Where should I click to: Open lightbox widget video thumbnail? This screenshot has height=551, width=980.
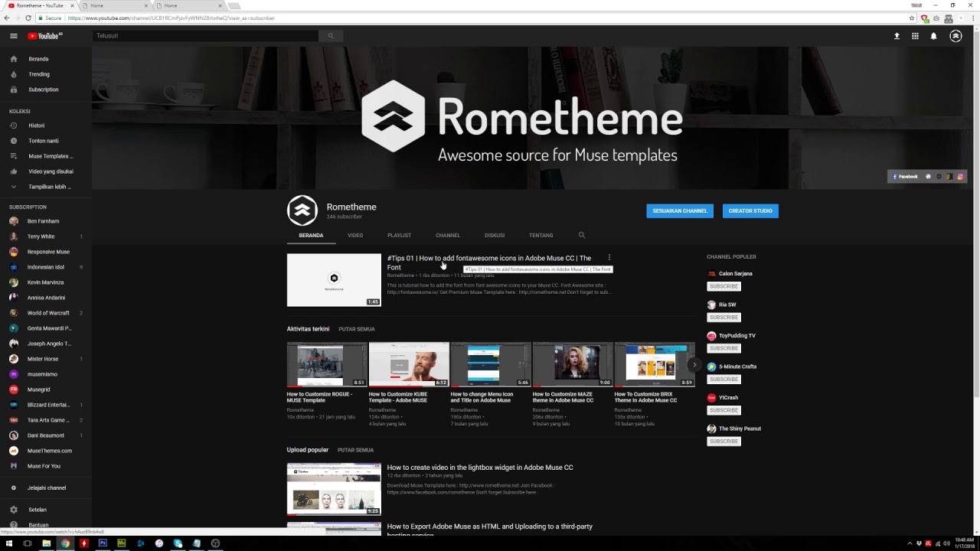click(x=334, y=489)
